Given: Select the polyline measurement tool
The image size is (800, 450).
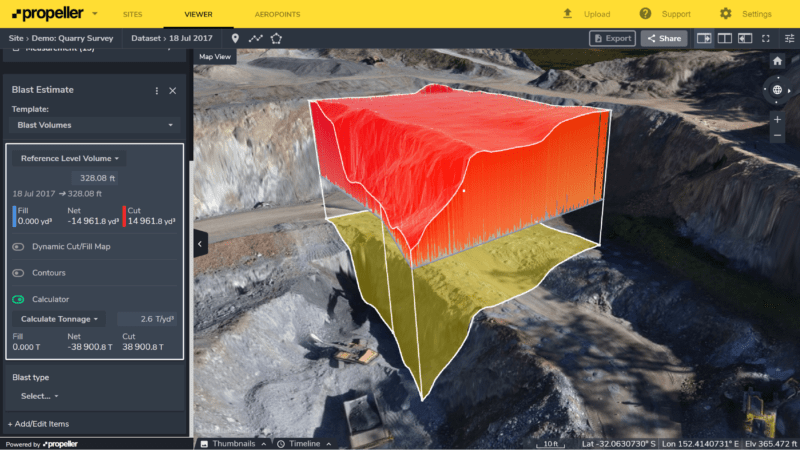Looking at the screenshot, I should [256, 38].
